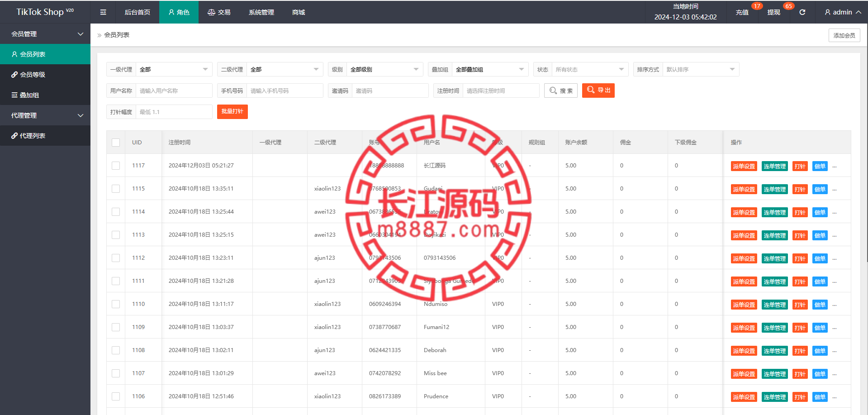Focus the 邀请码 input field

[390, 91]
